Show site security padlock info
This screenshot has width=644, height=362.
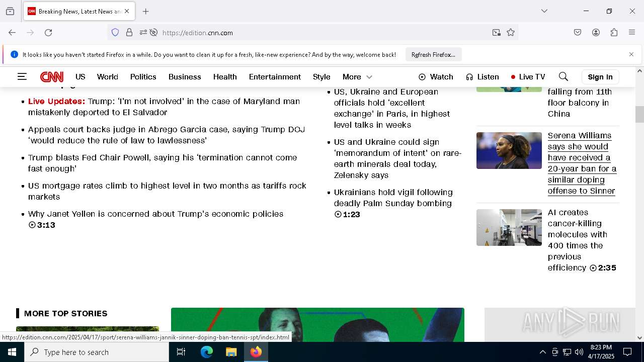point(129,33)
